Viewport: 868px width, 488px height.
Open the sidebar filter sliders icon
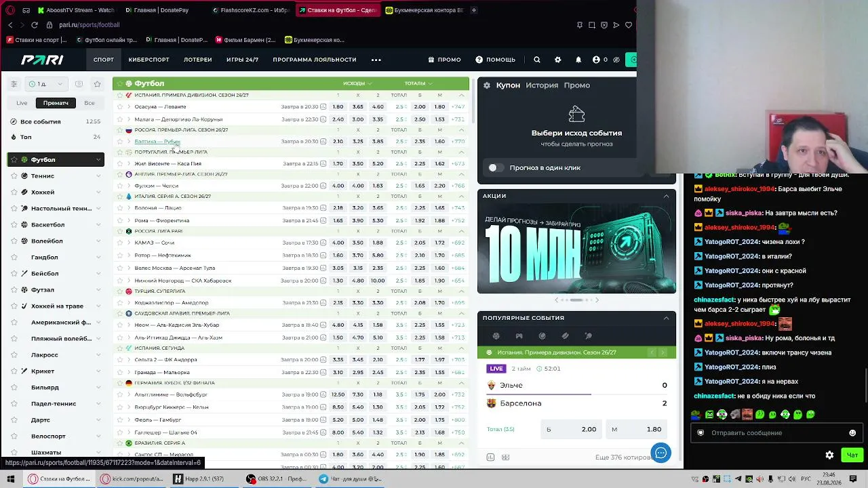coord(14,84)
